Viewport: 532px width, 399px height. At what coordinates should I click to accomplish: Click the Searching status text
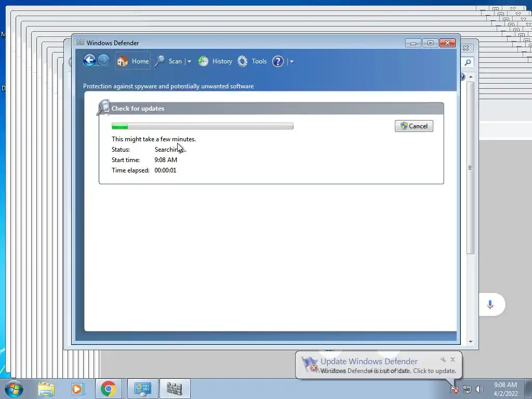[x=170, y=149]
